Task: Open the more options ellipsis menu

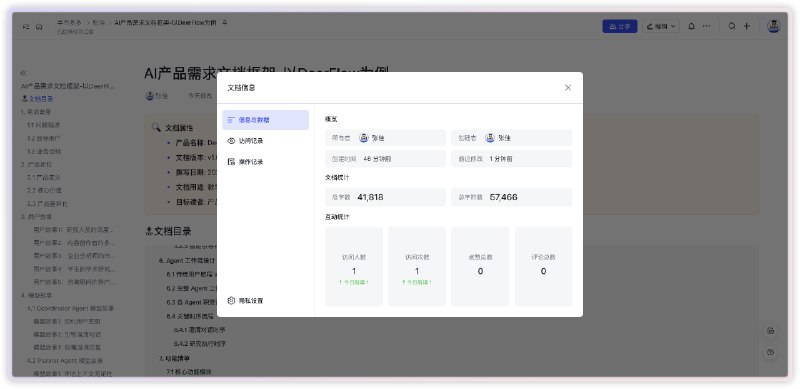Action: [x=706, y=27]
